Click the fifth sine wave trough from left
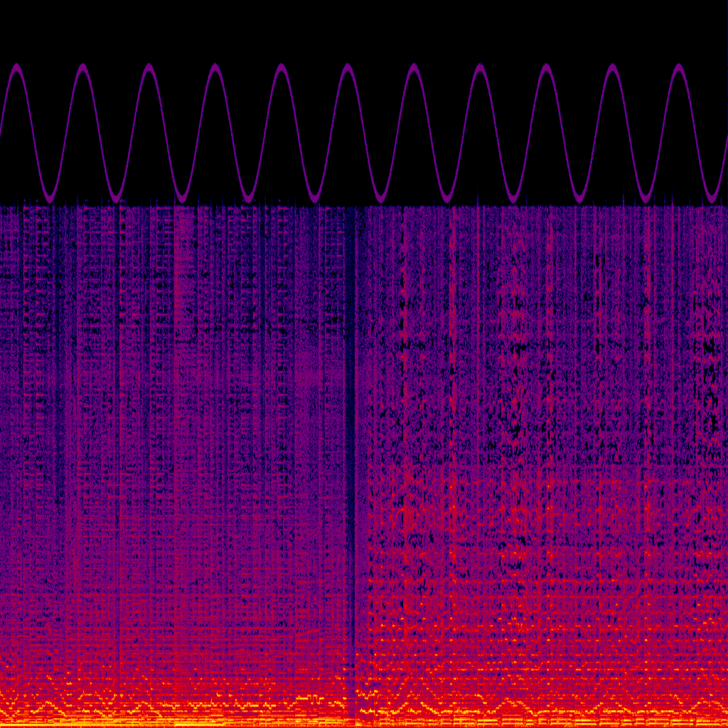This screenshot has width=728, height=728. [314, 198]
